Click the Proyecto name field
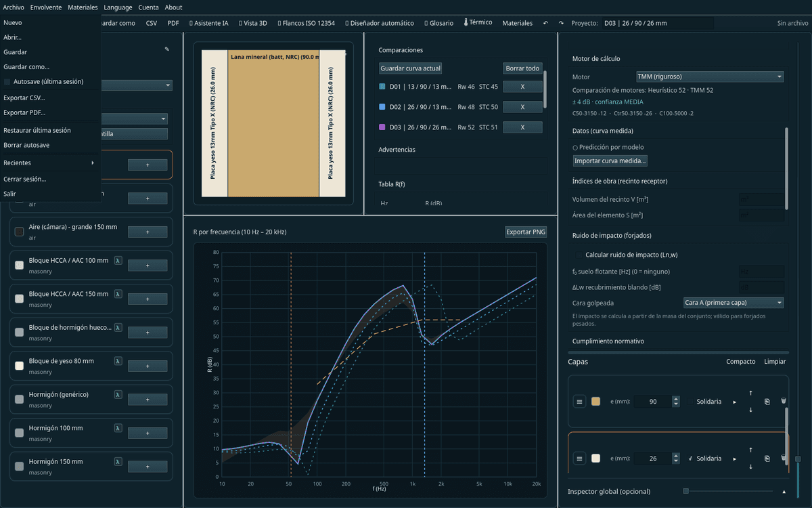Screen dimensions: 812x508 pyautogui.click(x=658, y=23)
